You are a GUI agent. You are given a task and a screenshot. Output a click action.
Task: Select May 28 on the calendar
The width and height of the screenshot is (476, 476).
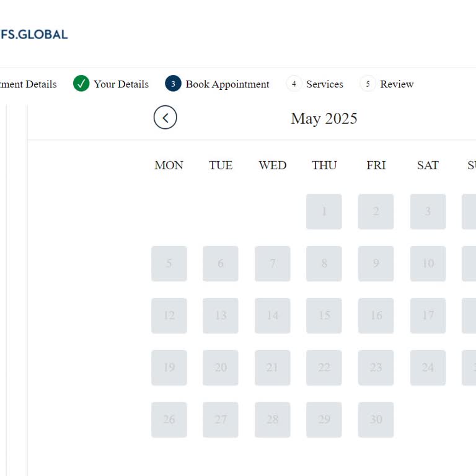[x=272, y=420]
